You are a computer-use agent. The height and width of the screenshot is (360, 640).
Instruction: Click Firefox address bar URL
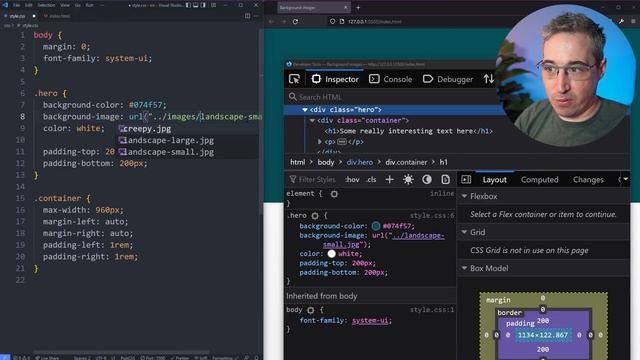click(x=374, y=22)
